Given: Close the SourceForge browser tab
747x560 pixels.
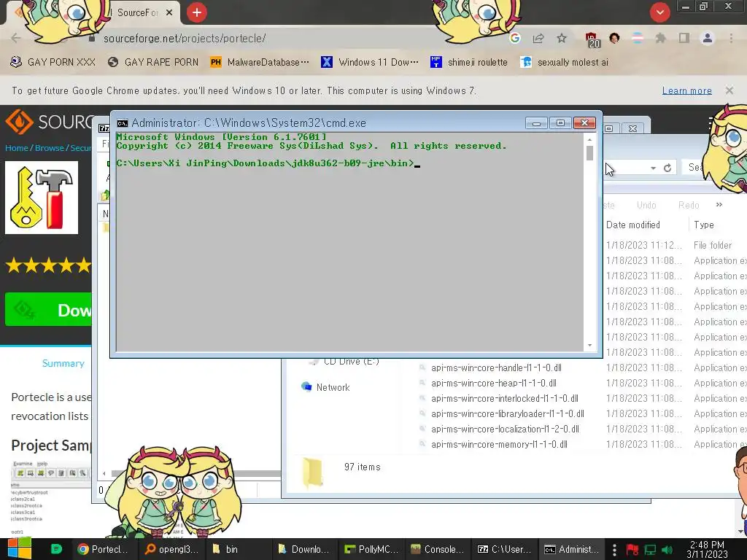Looking at the screenshot, I should click(169, 13).
